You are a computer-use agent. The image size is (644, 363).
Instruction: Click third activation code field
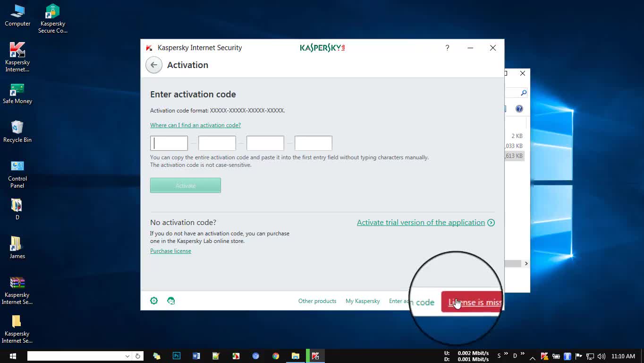pyautogui.click(x=265, y=143)
